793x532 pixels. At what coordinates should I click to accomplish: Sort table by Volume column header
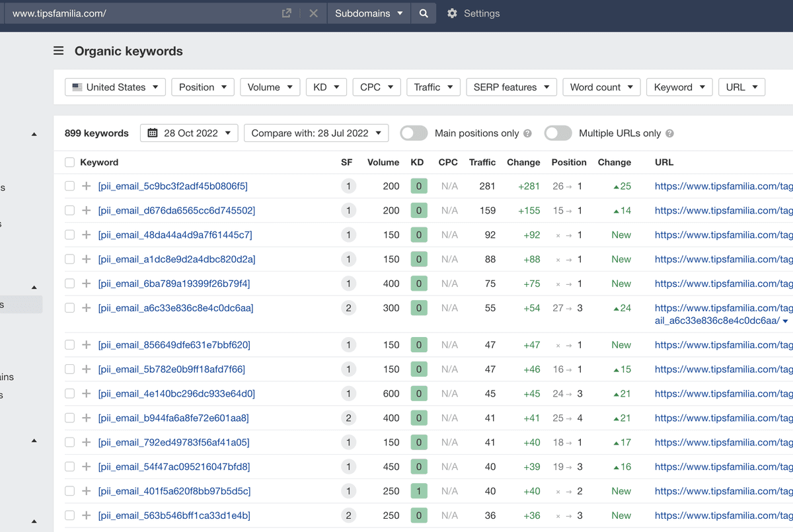[x=383, y=163]
